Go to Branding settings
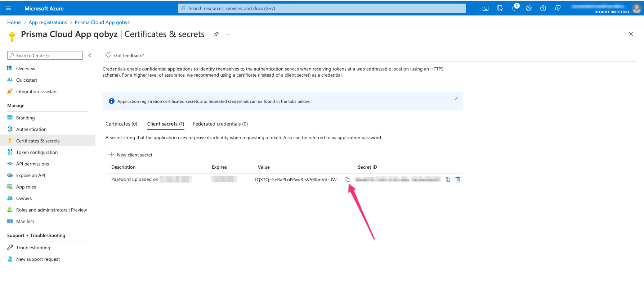Viewport: 644px width, 300px height. click(x=26, y=118)
